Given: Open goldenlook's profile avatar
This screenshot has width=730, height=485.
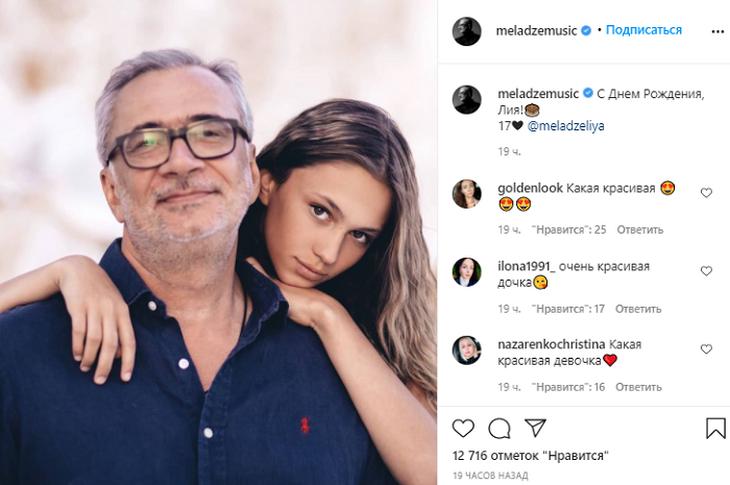Looking at the screenshot, I should pos(466,193).
